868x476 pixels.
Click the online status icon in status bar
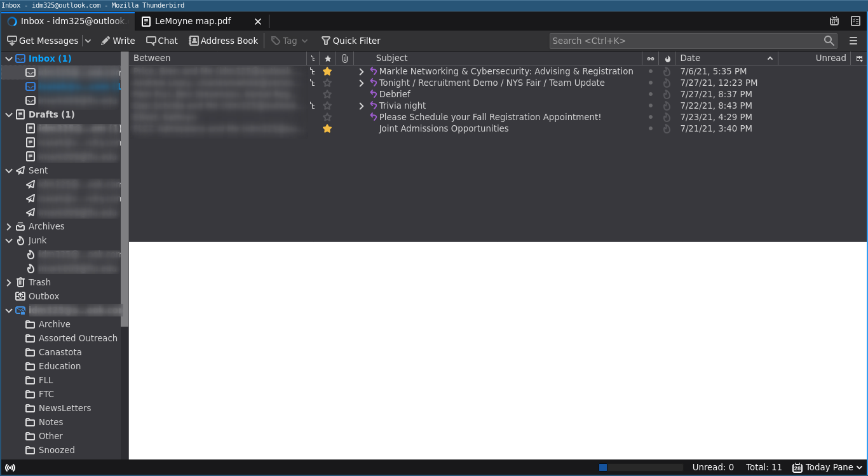pos(10,468)
